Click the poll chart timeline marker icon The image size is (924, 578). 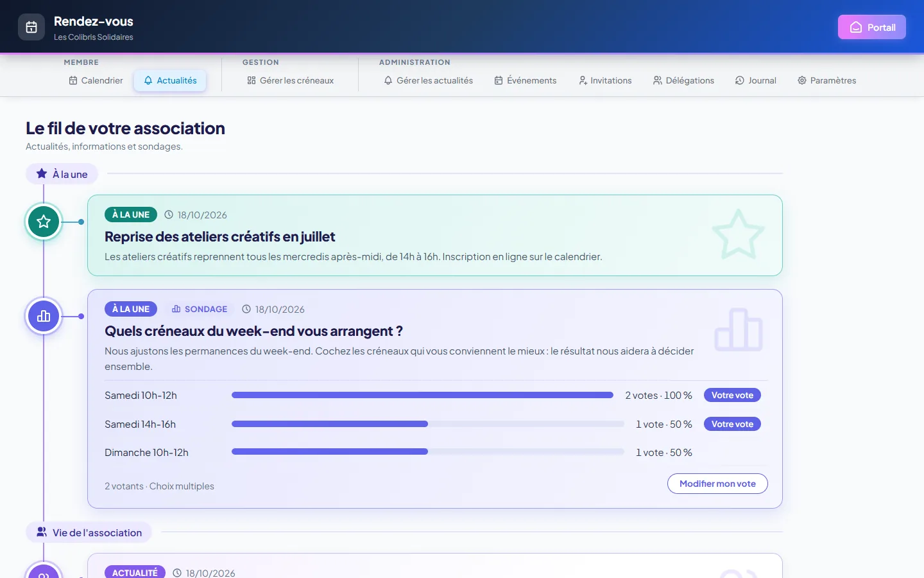pos(44,316)
